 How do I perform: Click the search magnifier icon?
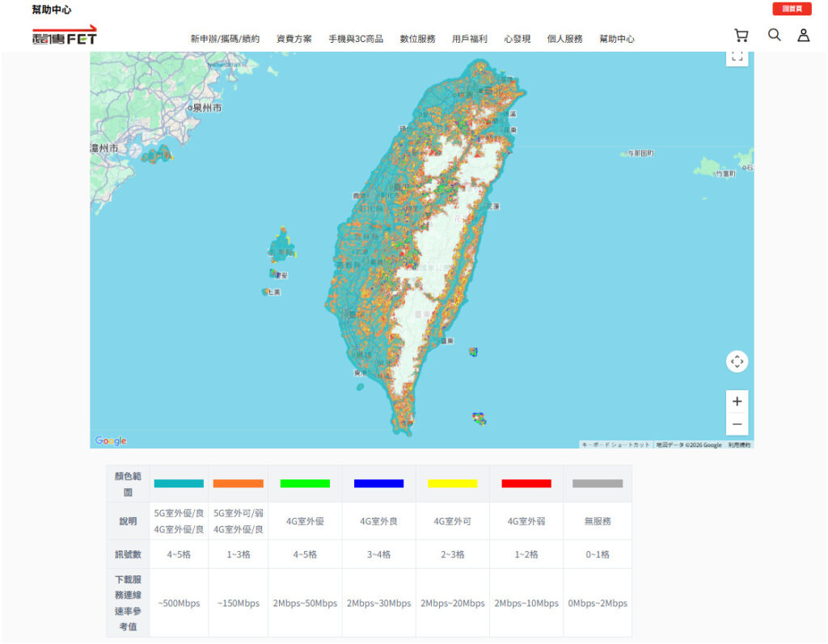tap(774, 35)
